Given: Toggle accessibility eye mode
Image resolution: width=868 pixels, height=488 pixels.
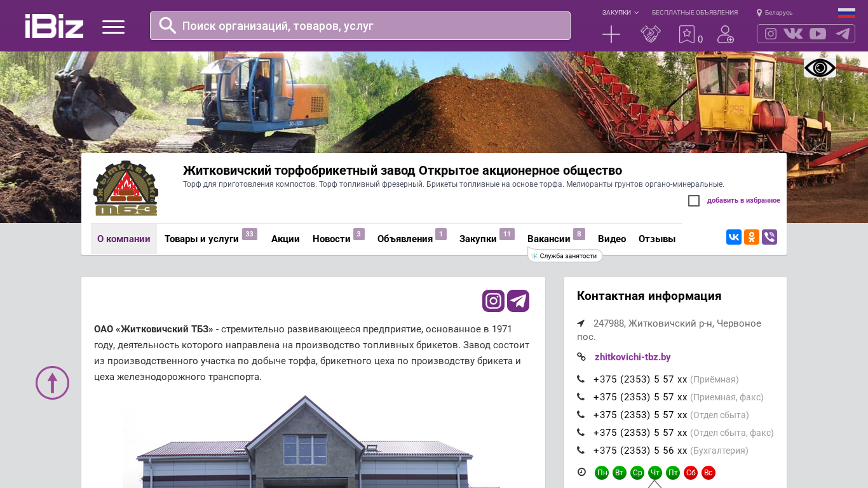Looking at the screenshot, I should point(820,67).
